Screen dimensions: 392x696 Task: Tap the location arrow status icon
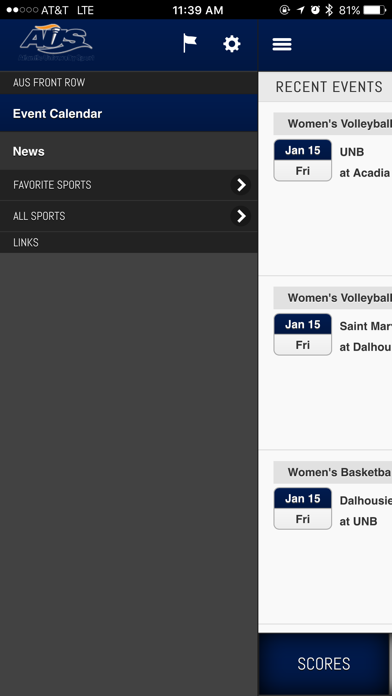[x=301, y=10]
